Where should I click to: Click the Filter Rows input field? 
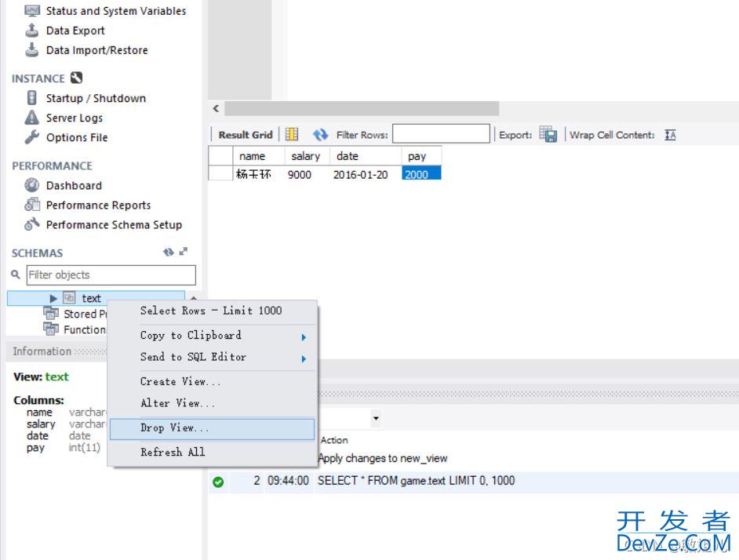[x=441, y=134]
